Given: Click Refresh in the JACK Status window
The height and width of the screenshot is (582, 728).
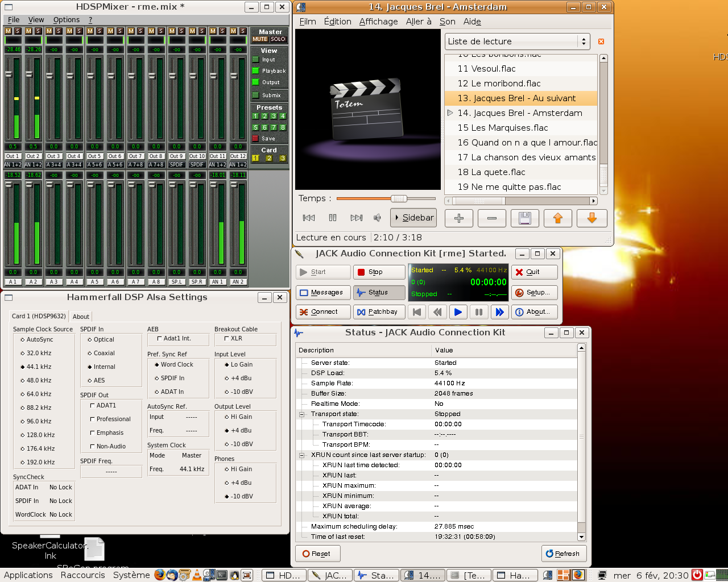Looking at the screenshot, I should (x=563, y=554).
